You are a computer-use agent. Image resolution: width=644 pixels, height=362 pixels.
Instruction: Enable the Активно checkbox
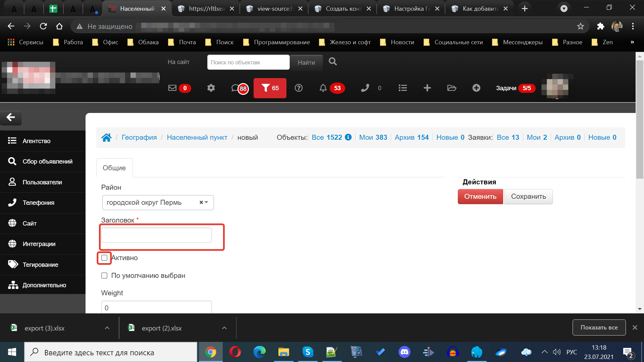pos(104,258)
